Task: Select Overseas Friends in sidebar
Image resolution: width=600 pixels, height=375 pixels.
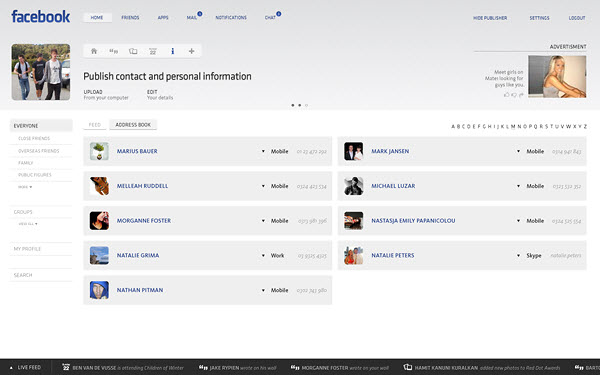Action: point(39,151)
